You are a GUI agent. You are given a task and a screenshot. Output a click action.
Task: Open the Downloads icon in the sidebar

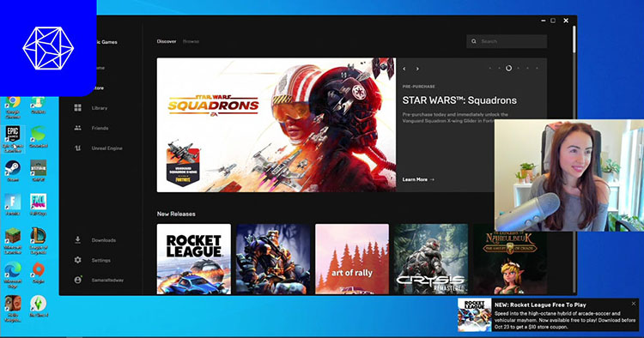(77, 240)
